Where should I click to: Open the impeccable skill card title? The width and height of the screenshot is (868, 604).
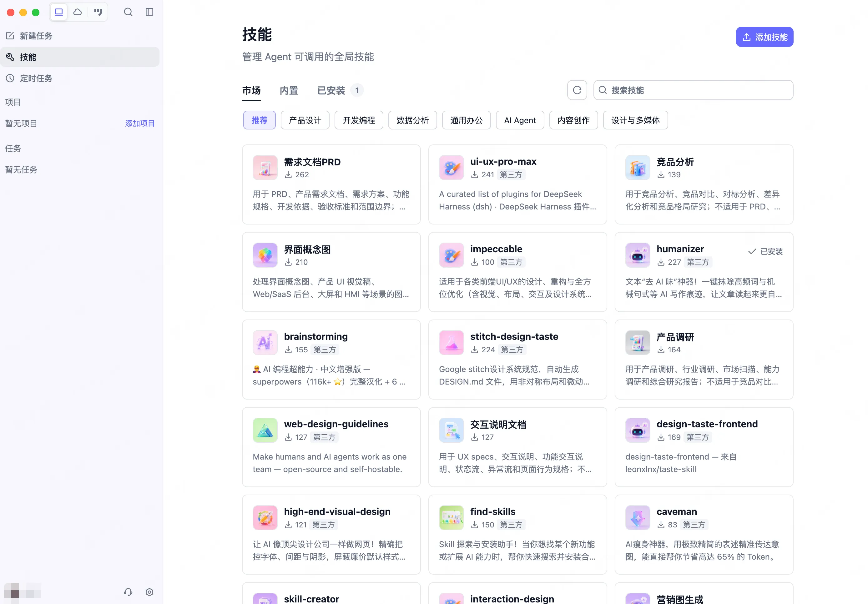(x=496, y=249)
